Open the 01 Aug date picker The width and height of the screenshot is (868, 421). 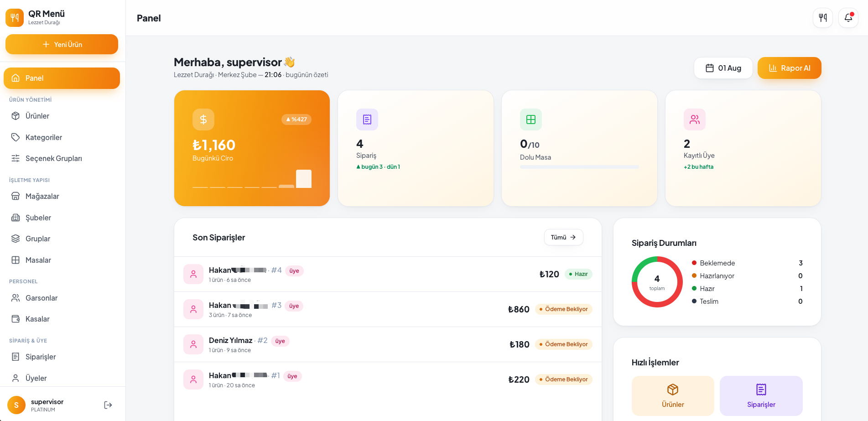pos(723,68)
